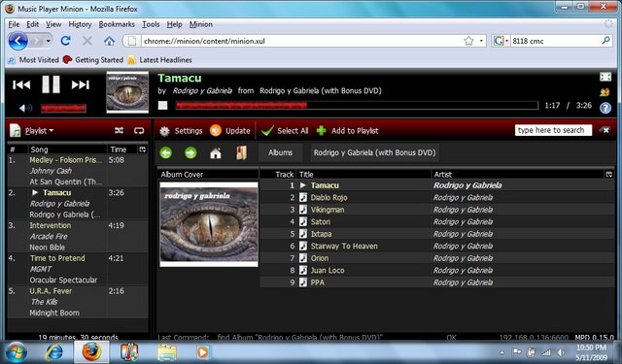
Task: Go to library home icon
Action: click(216, 153)
